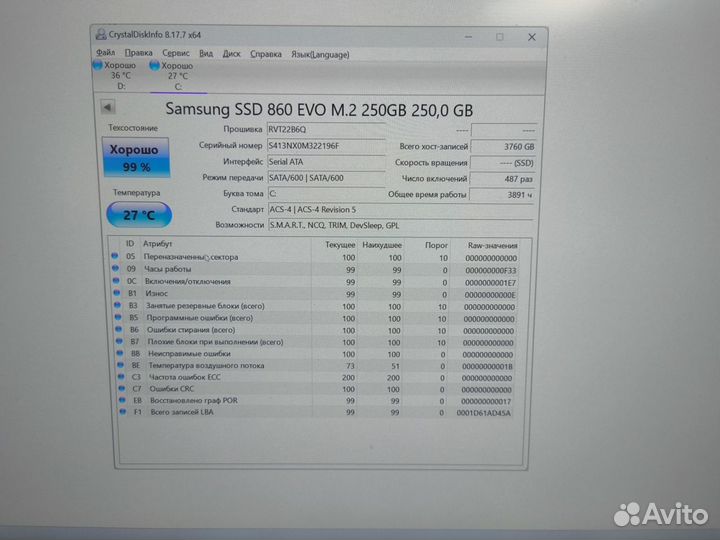Click the power-on count value 487 раз
The width and height of the screenshot is (720, 540).
[503, 179]
